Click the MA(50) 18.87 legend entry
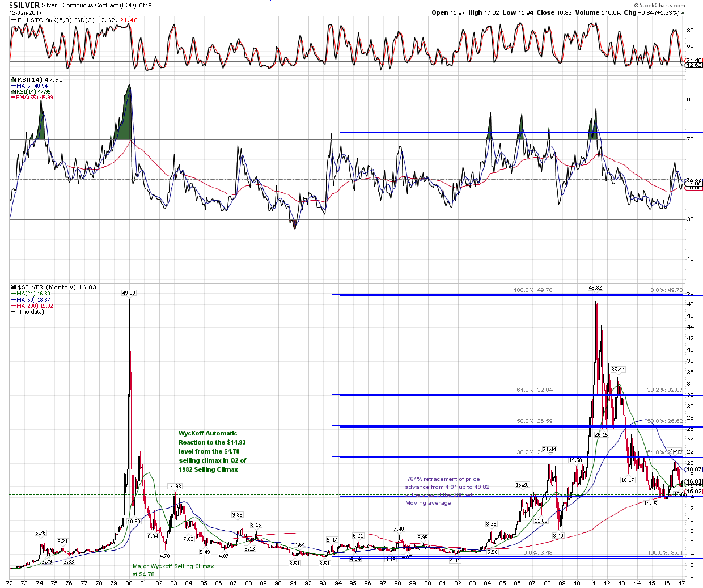 click(x=33, y=300)
